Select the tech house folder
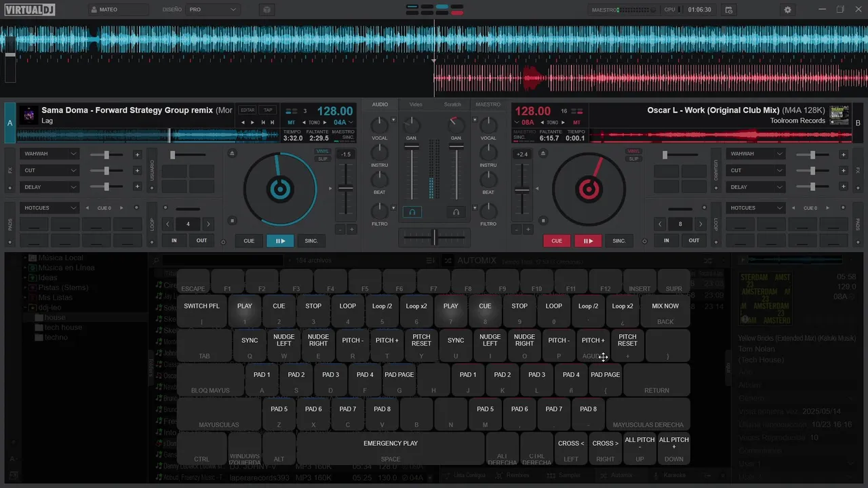Image resolution: width=868 pixels, height=488 pixels. (63, 327)
